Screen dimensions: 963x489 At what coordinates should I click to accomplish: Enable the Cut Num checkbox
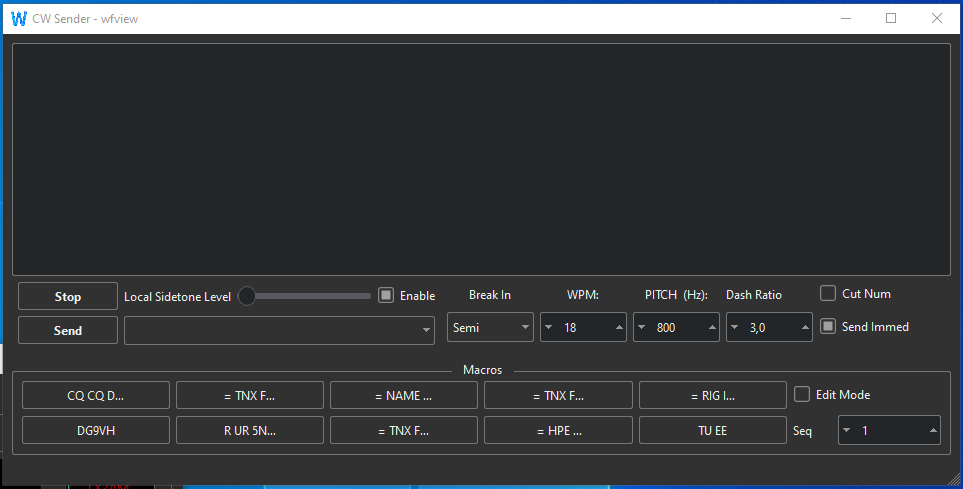[828, 293]
